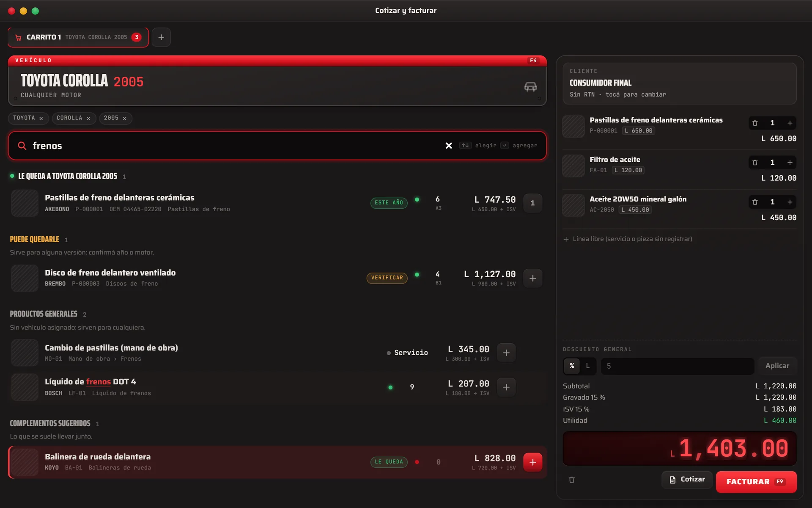Click the total amount 1,403.00 display

click(679, 449)
